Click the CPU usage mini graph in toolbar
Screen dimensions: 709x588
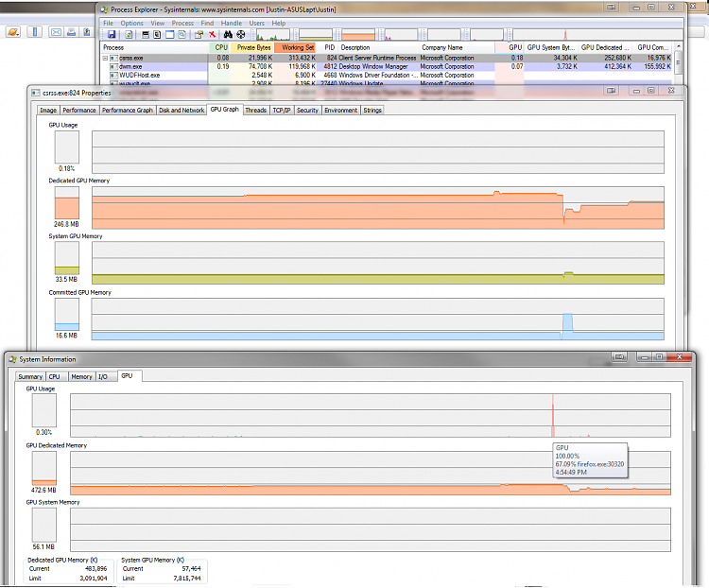tap(272, 34)
